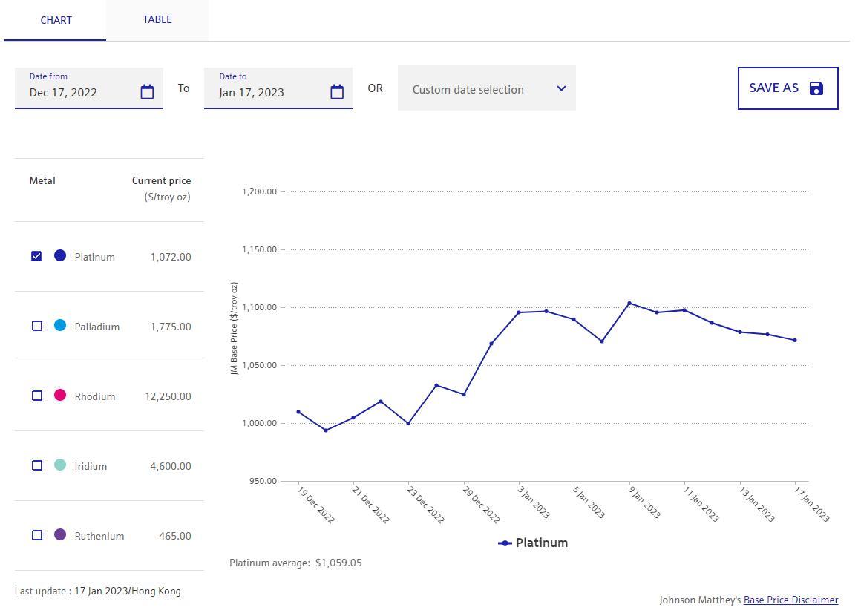
Task: Click the Rhodium pink color dot
Action: point(60,396)
